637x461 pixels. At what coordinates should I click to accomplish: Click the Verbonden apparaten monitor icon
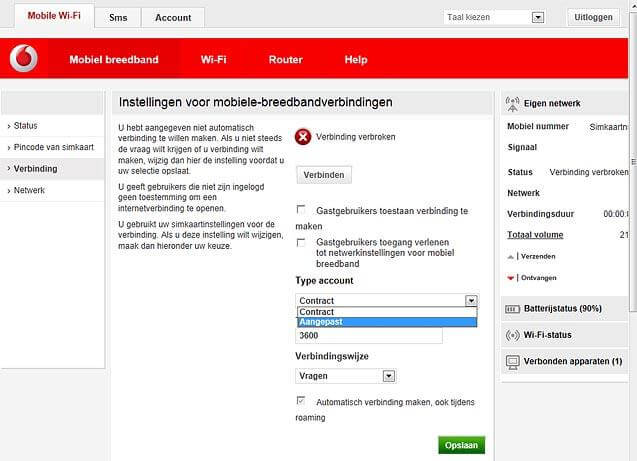[x=512, y=362]
